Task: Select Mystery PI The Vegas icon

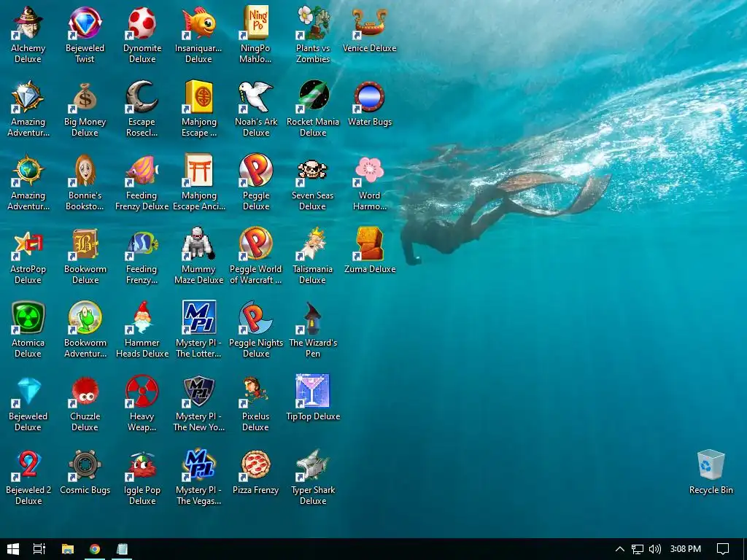Action: (198, 464)
